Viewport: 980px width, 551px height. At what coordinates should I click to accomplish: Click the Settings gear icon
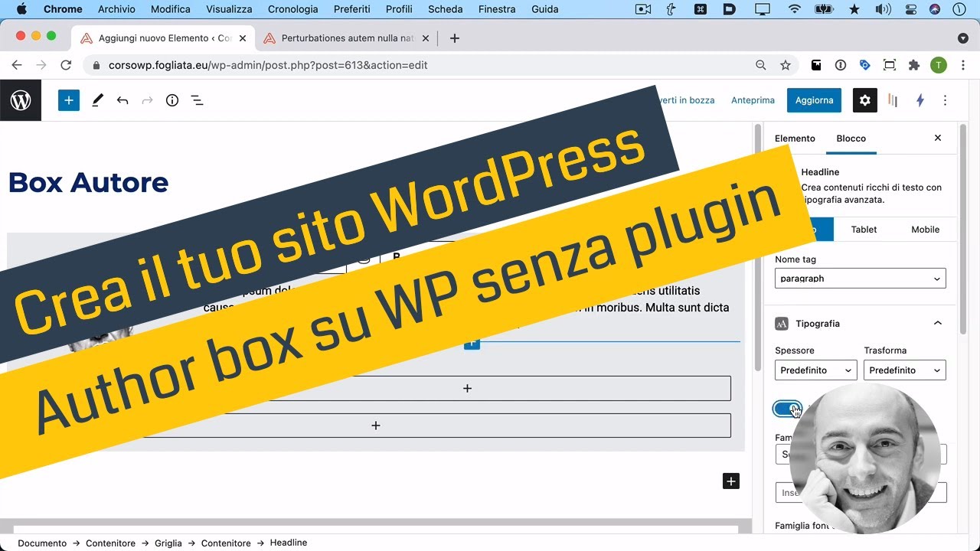pos(864,100)
